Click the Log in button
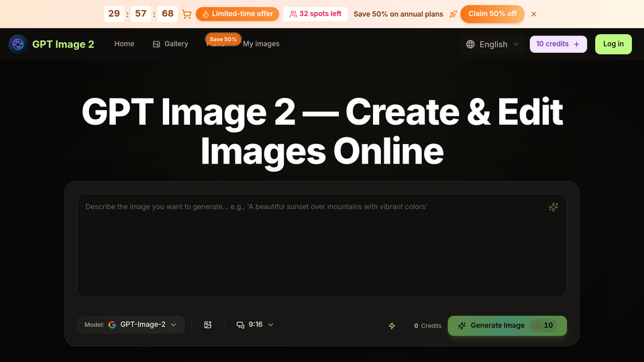This screenshot has width=644, height=362. pos(613,44)
